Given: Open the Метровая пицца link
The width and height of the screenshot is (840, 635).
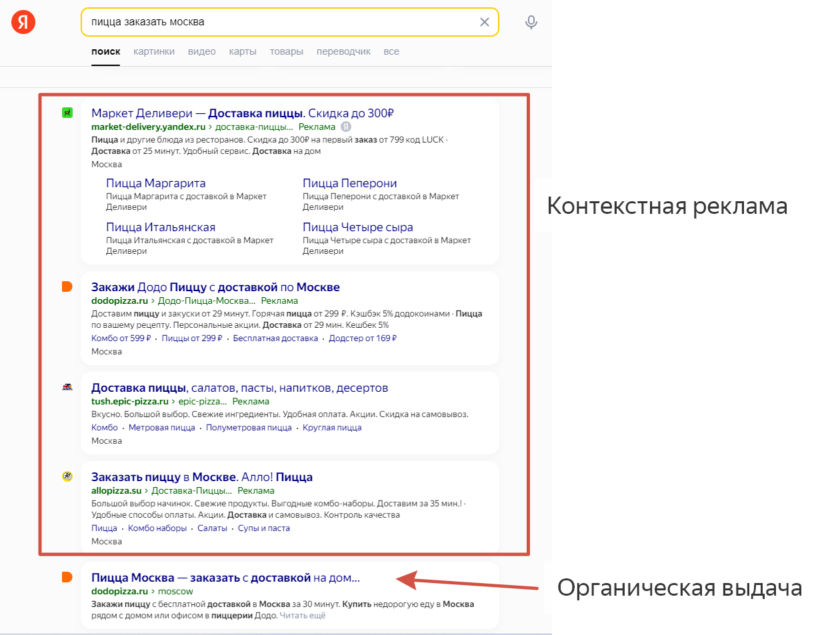Looking at the screenshot, I should 162,427.
